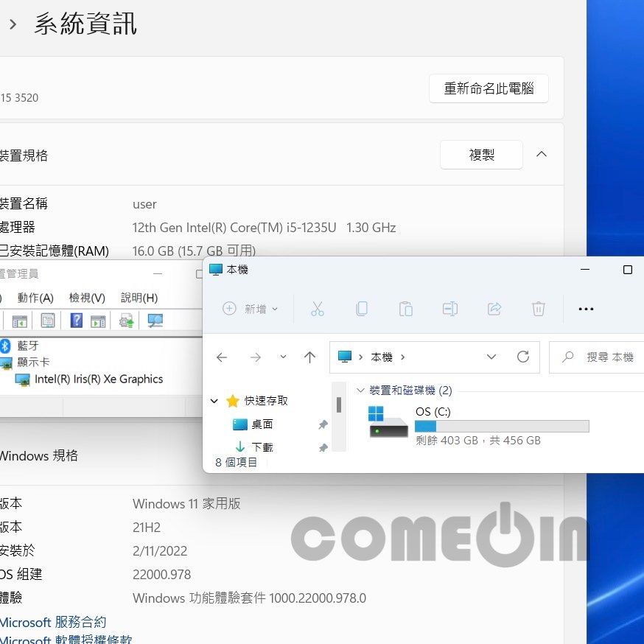Click the show/hide console tree icon in Device Manager
Viewport: 644px width, 644px height.
[19, 321]
